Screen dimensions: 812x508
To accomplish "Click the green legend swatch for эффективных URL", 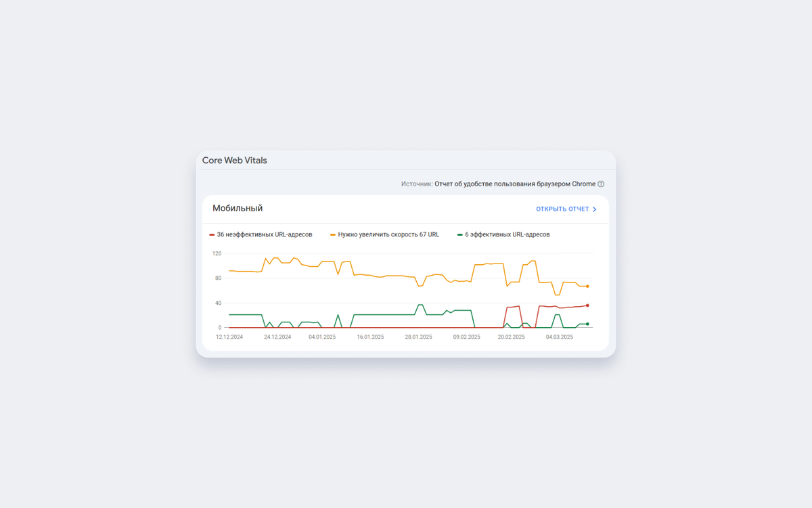I will click(460, 235).
